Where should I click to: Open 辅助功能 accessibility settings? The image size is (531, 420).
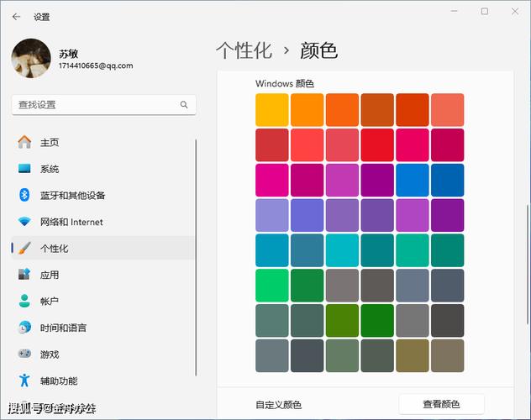pyautogui.click(x=103, y=381)
